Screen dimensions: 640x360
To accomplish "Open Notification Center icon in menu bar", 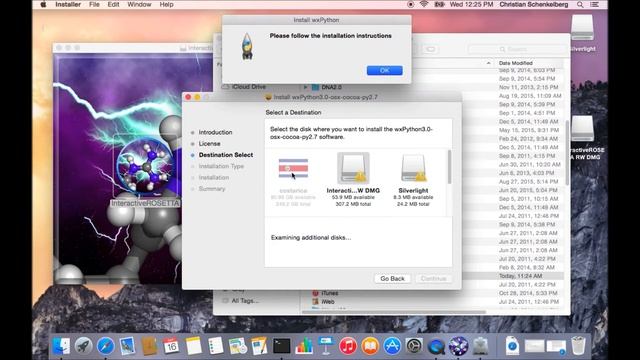I will coord(594,4).
